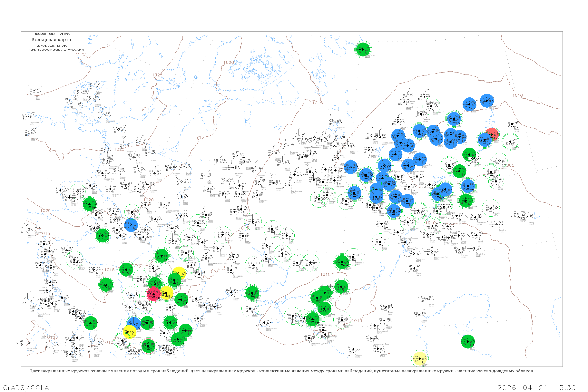Image resolution: width=588 pixels, height=392 pixels.
Task: Click the Теберда station circle
Action: (353, 349)
